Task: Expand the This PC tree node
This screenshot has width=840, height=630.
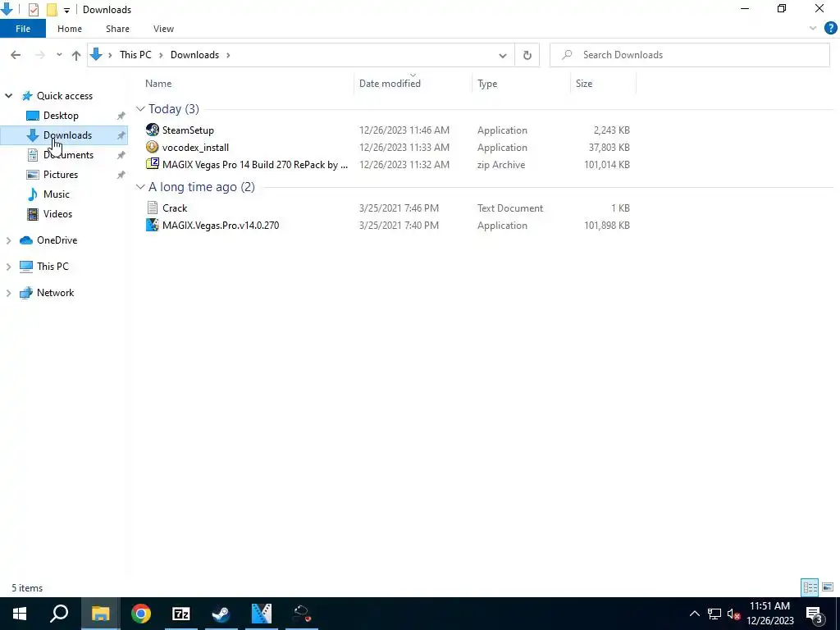Action: [x=8, y=267]
